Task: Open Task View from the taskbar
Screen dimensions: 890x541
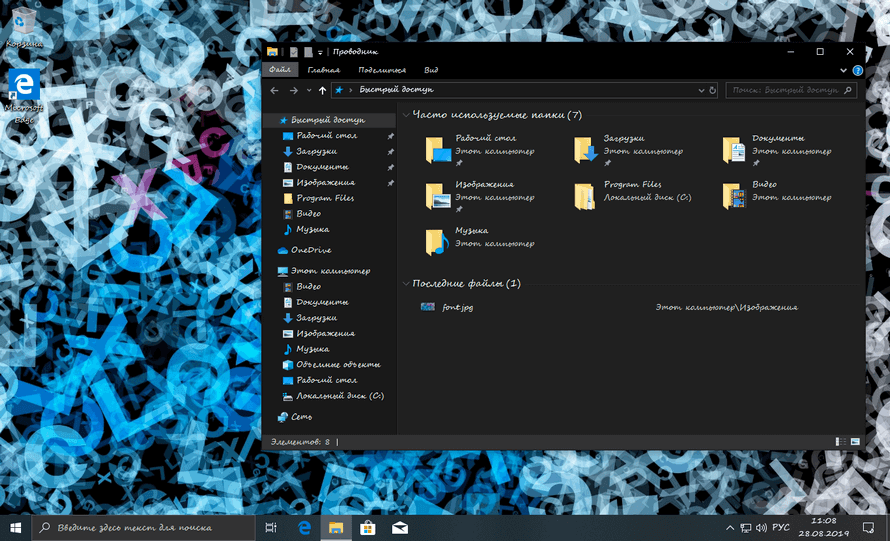Action: click(x=271, y=528)
